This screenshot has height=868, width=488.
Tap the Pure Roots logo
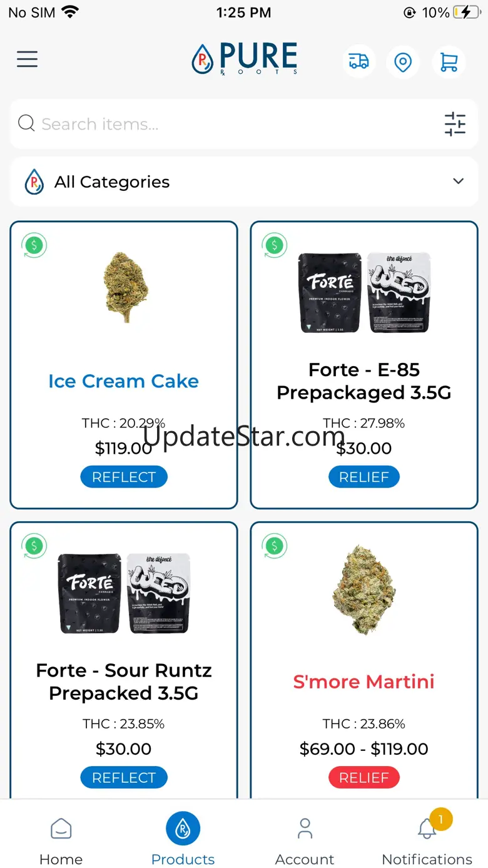point(244,59)
